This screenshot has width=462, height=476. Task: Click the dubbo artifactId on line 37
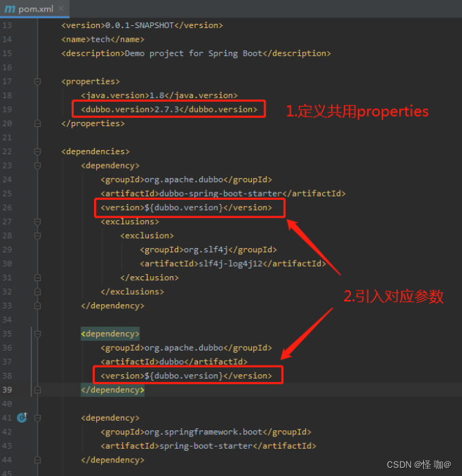click(x=174, y=361)
